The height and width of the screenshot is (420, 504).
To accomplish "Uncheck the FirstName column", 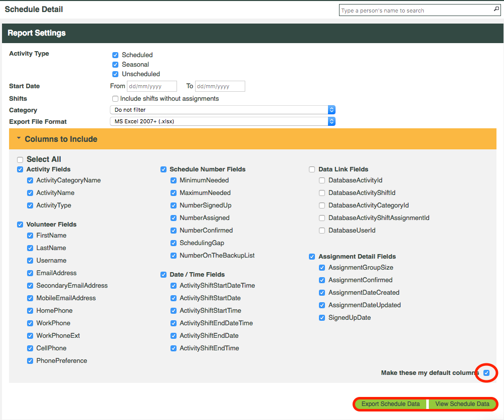I will pyautogui.click(x=30, y=236).
